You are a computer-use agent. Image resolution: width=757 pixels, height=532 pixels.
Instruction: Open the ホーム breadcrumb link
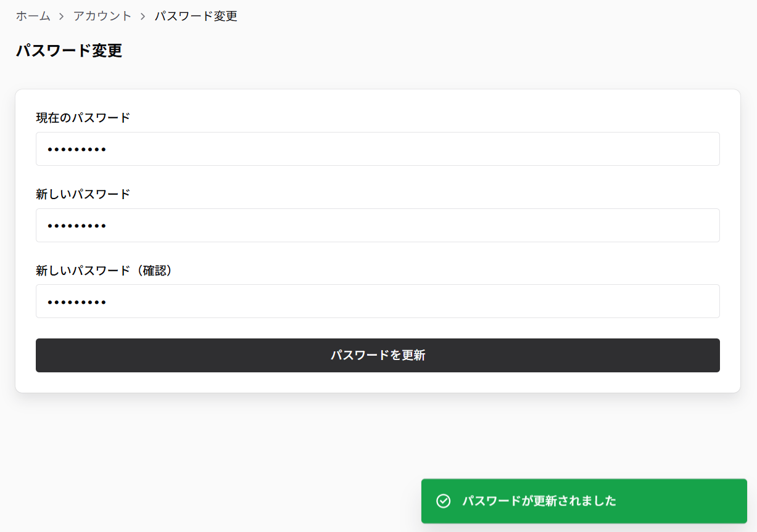pos(32,17)
